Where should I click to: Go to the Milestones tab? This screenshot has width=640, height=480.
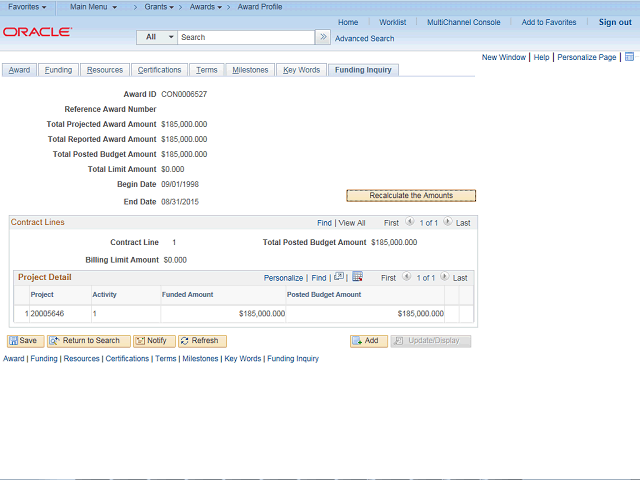coord(250,70)
